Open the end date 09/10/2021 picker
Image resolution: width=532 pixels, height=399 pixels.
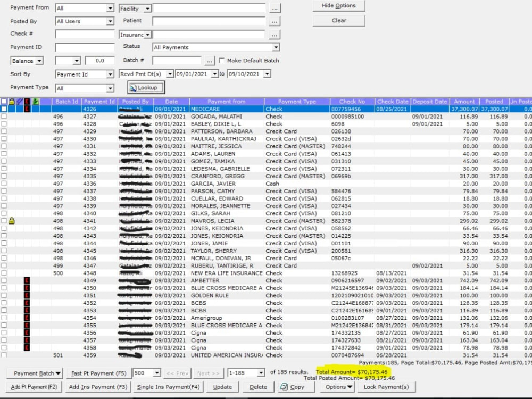pos(267,74)
